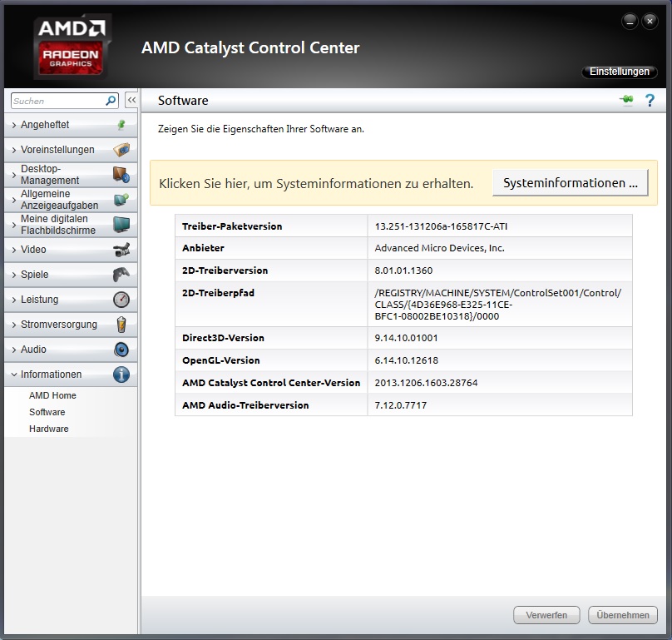The image size is (672, 640).
Task: Expand the Desktop-Management section chevron
Action: coord(14,175)
